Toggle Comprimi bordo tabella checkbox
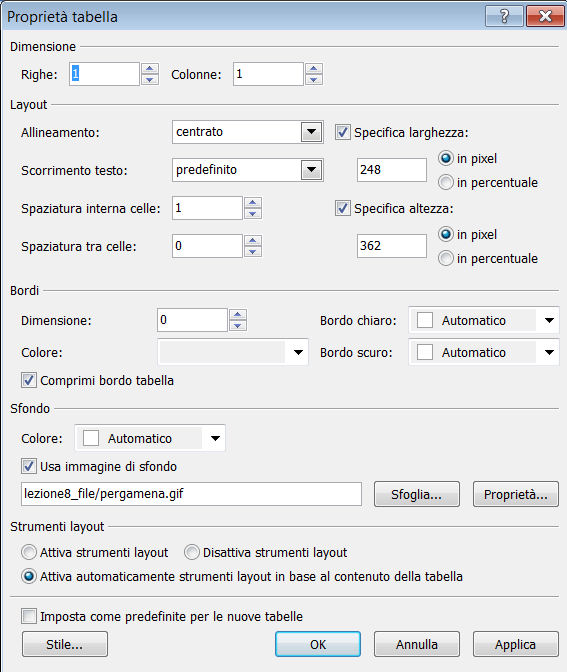This screenshot has height=672, width=567. coord(29,381)
